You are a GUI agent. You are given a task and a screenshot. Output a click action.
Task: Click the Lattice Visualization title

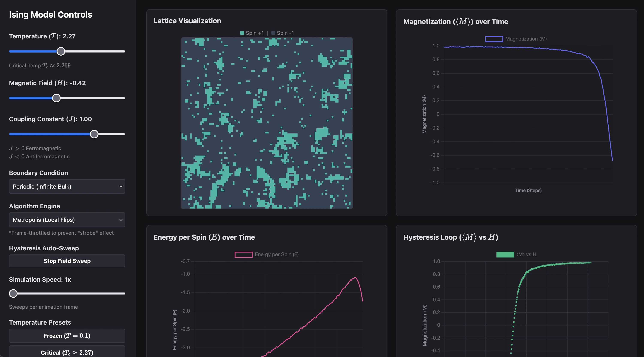(x=187, y=21)
